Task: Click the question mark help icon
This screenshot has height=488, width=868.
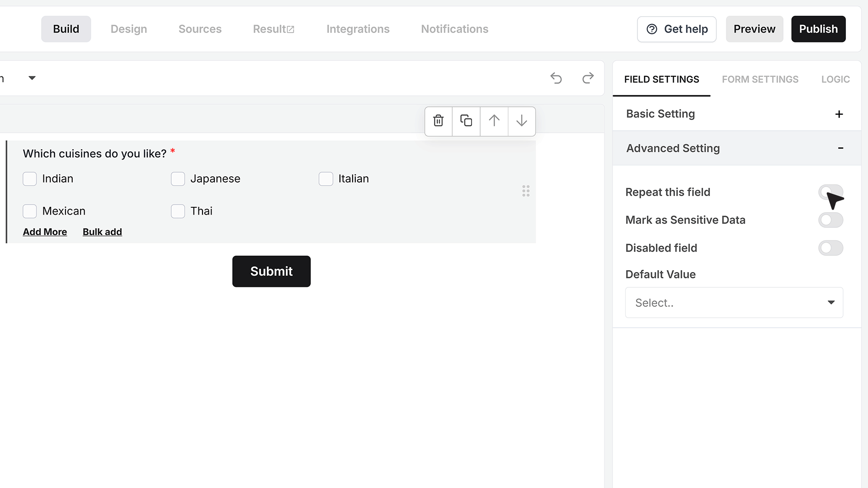Action: click(652, 29)
